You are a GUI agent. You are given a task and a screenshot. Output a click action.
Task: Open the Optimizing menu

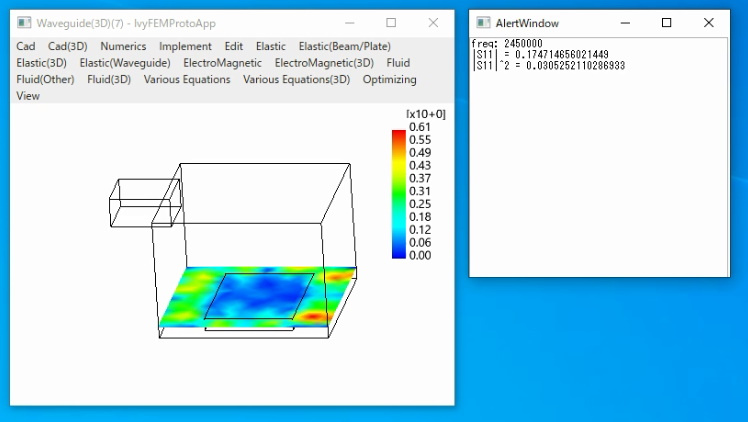389,79
